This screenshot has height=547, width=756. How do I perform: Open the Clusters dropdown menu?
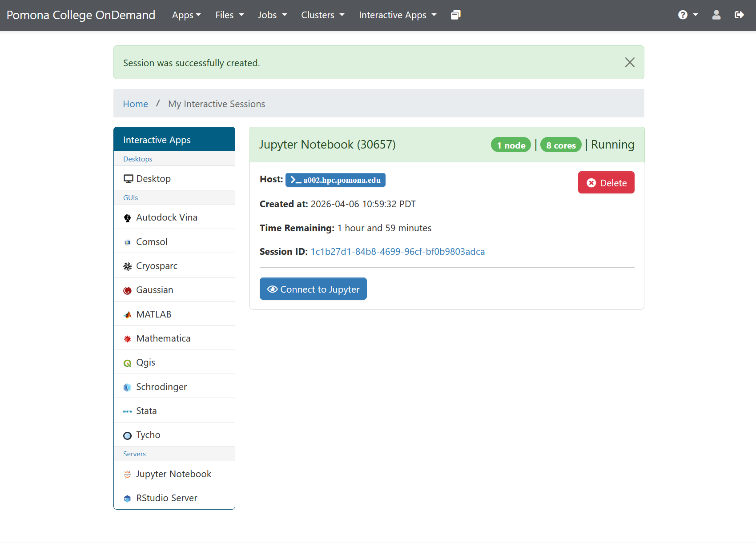[323, 15]
